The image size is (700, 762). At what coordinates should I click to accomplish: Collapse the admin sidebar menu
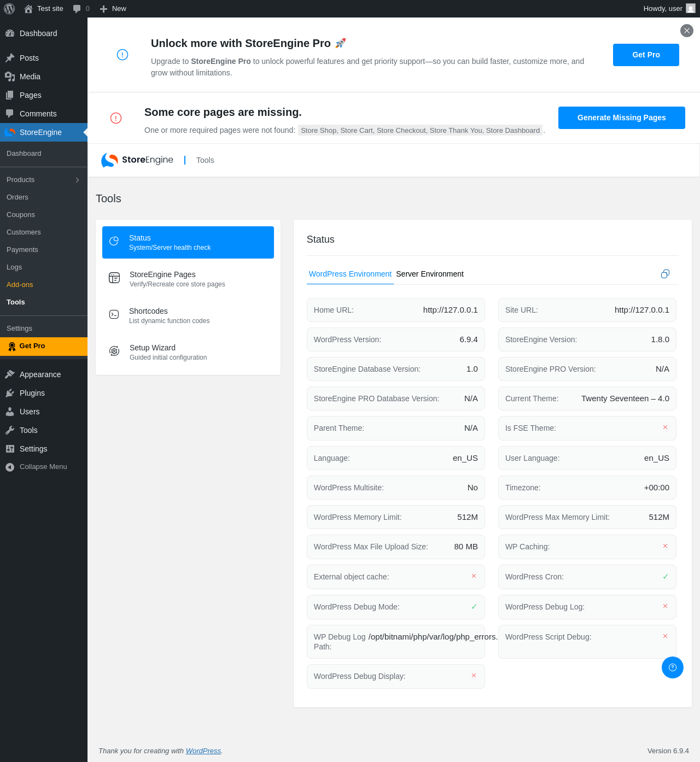pyautogui.click(x=36, y=467)
